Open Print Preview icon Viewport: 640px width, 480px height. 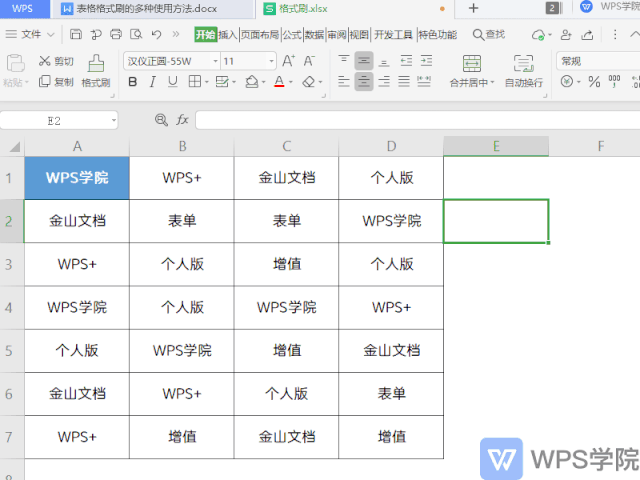(x=136, y=34)
